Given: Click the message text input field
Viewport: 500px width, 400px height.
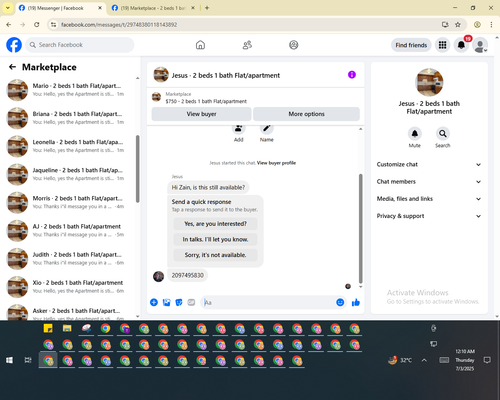Looking at the screenshot, I should pyautogui.click(x=268, y=302).
